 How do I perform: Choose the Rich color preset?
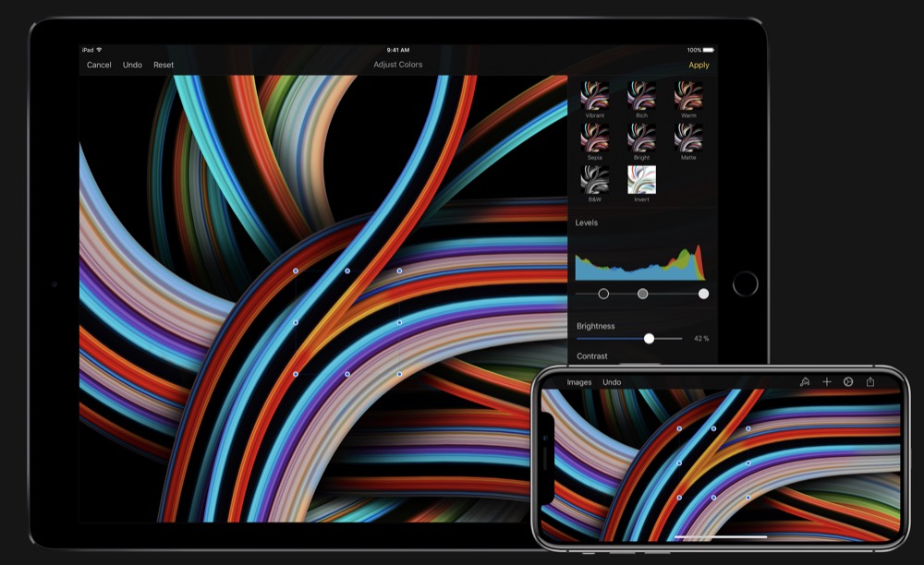(x=641, y=95)
